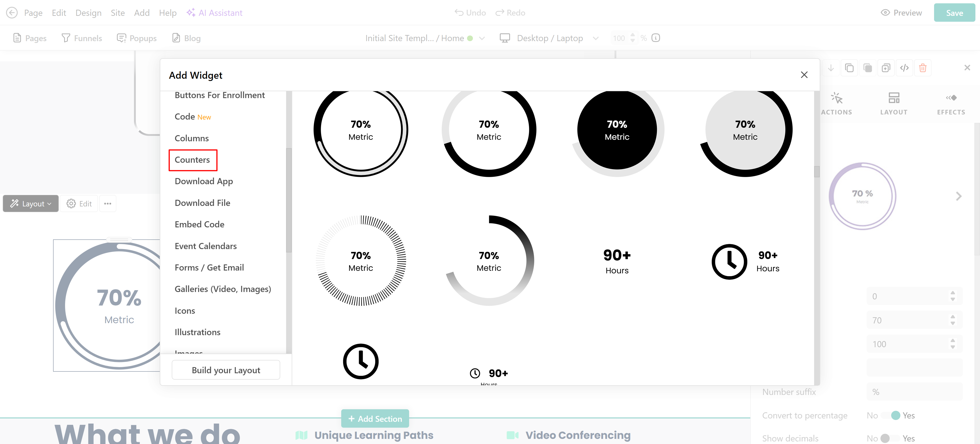Click the delete trash icon

[923, 68]
